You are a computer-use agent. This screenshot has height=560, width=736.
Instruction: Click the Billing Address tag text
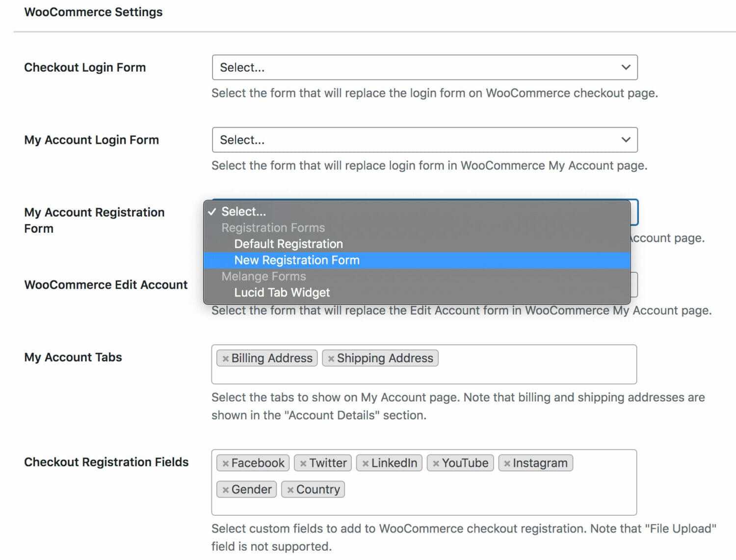(272, 358)
